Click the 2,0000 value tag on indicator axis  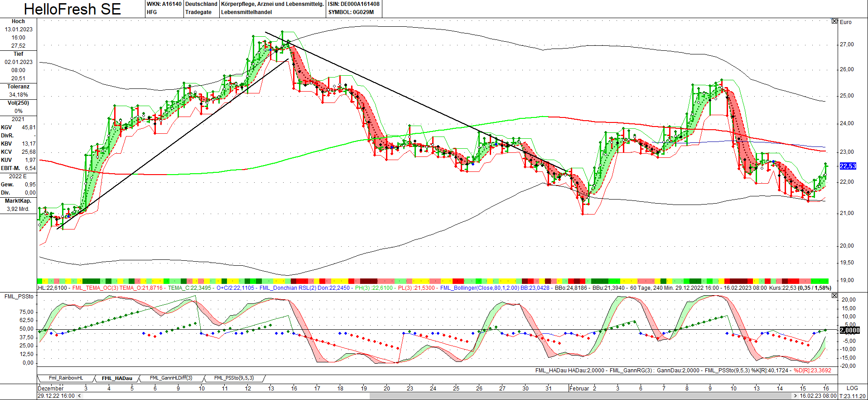coord(850,330)
